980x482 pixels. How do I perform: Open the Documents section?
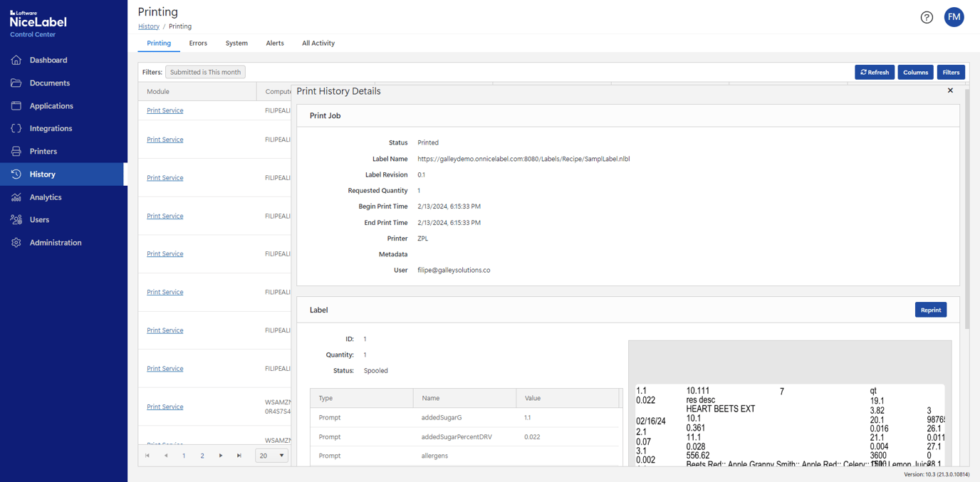pyautogui.click(x=50, y=83)
